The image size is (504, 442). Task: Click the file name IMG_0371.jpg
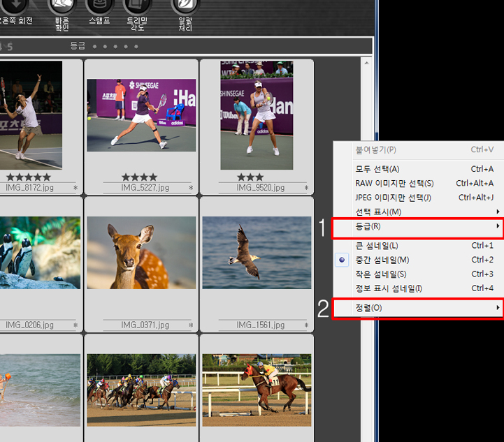145,325
